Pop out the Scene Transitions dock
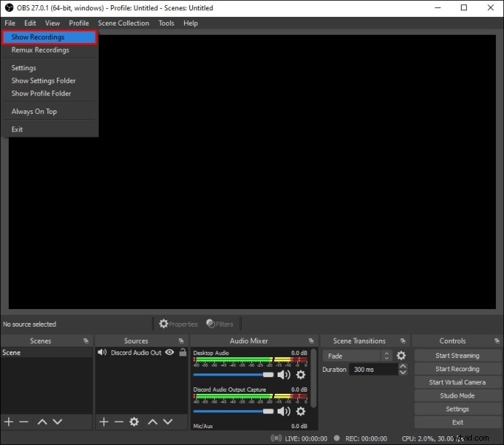504x445 pixels. pyautogui.click(x=403, y=341)
